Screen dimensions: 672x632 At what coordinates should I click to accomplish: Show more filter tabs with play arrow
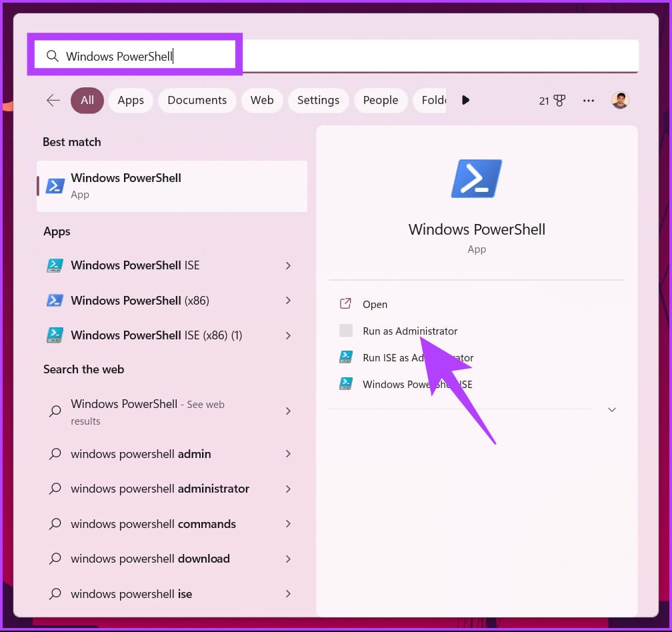click(x=465, y=100)
